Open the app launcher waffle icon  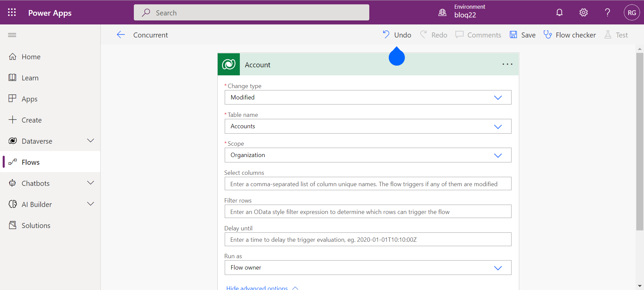12,12
